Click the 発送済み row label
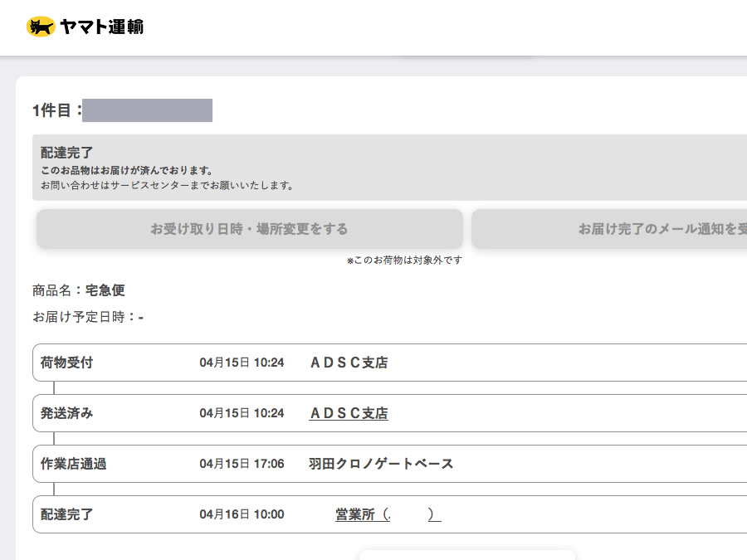 (x=66, y=413)
